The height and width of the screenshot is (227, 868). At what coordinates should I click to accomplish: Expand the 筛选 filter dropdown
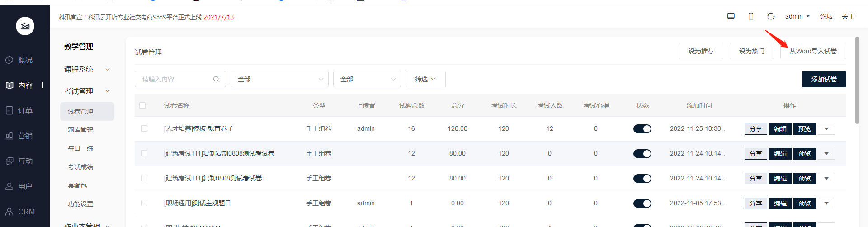pos(425,79)
